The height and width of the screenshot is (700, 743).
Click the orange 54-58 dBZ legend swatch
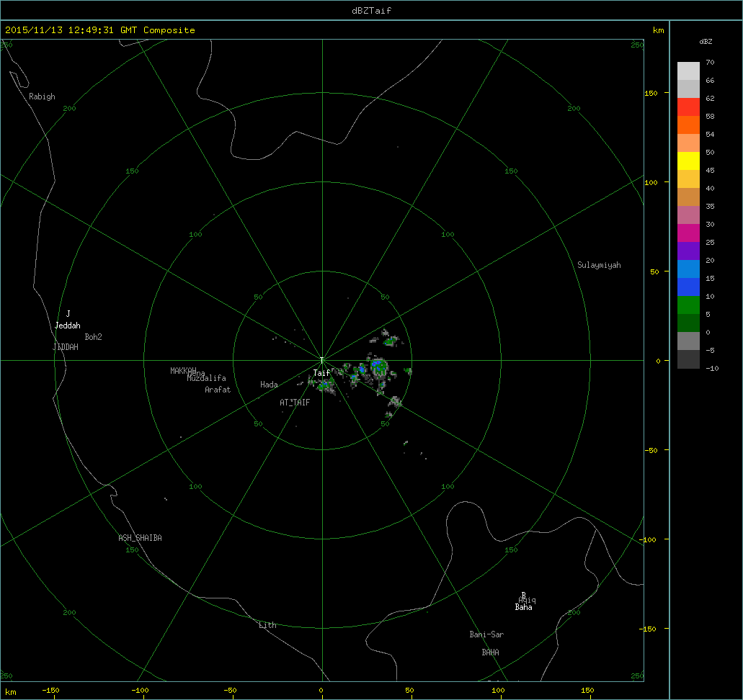688,125
